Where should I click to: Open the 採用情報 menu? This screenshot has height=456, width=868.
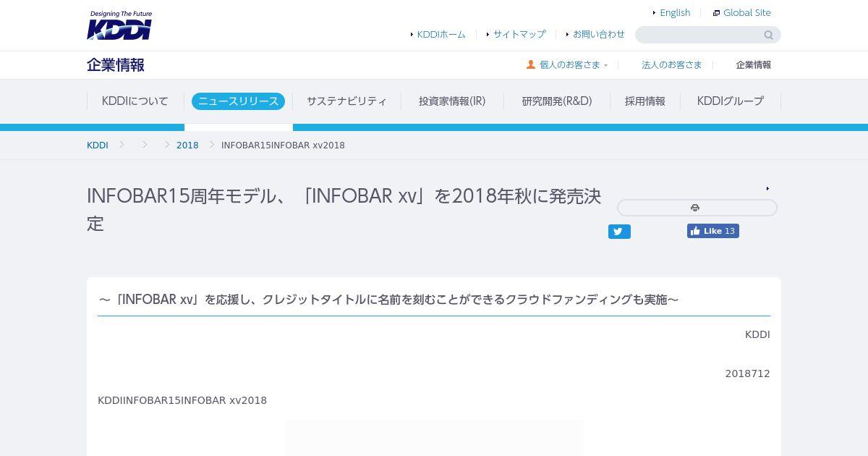(645, 101)
